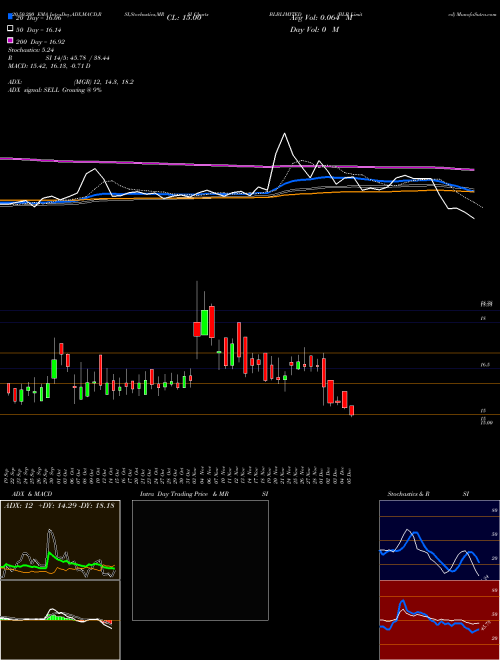
Task: Click the tallest green candlestick in early November
Action: tap(205, 322)
